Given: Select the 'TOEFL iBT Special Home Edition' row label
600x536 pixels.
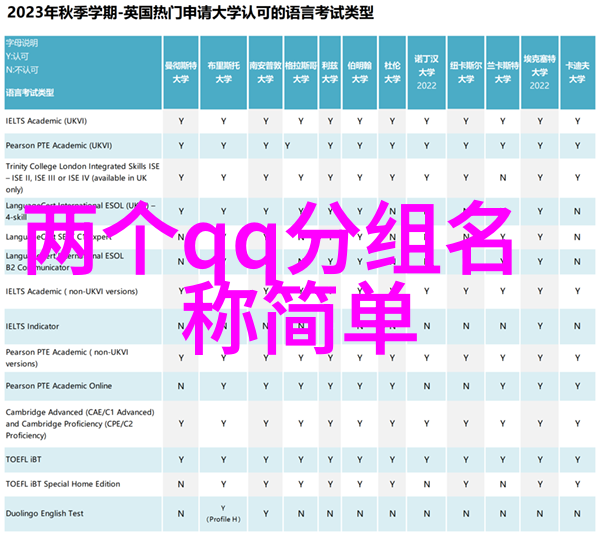Looking at the screenshot, I should (63, 484).
